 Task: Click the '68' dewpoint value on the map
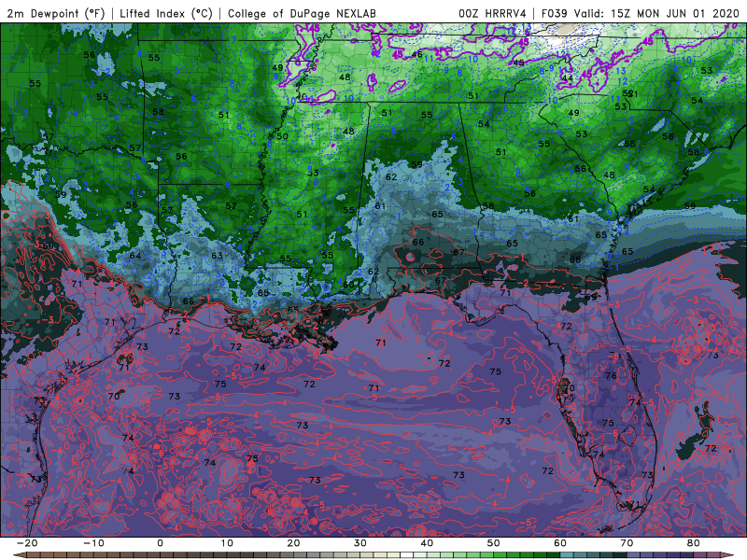tap(575, 259)
